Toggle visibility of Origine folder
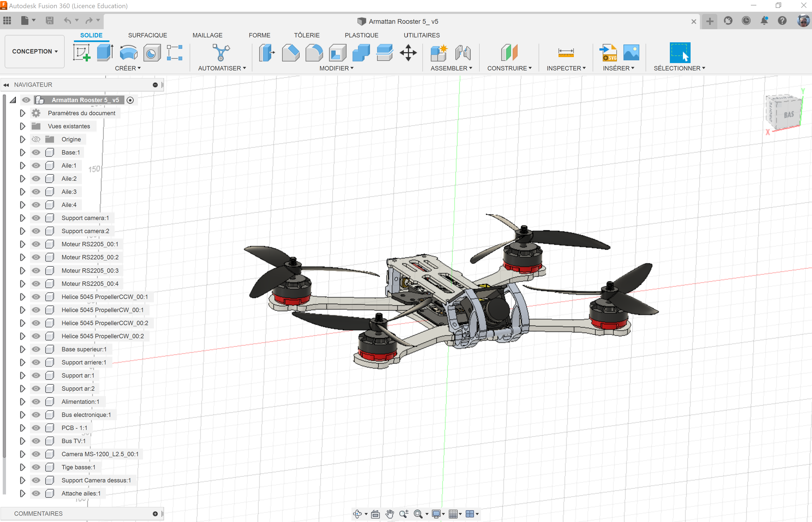Screen dimensions: 812x522 pyautogui.click(x=36, y=139)
